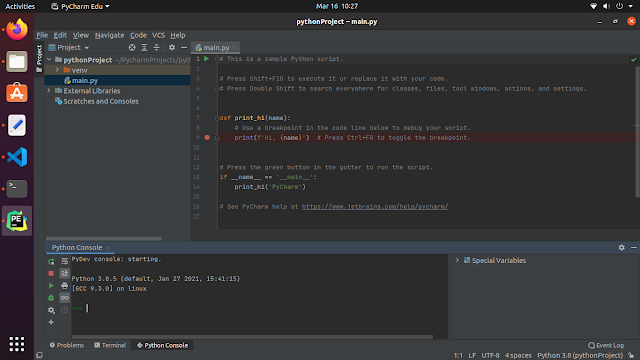Open the Help menu
Screen dimensions: 640x360
[178, 35]
